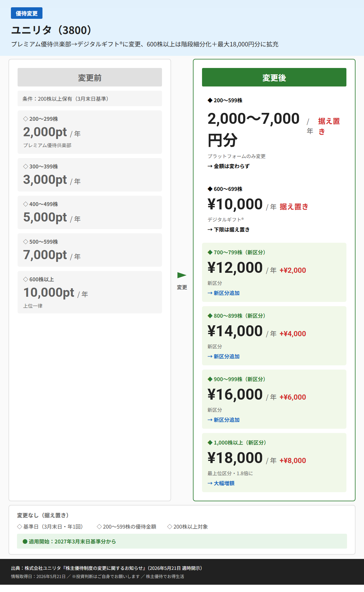Click the 200〜599株 tier label in 変更後
This screenshot has width=364, height=592.
click(225, 100)
